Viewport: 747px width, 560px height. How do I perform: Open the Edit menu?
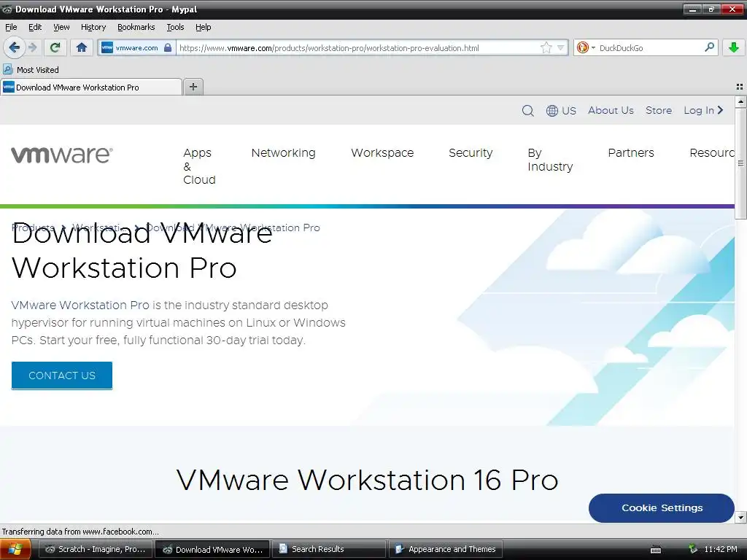pos(35,27)
